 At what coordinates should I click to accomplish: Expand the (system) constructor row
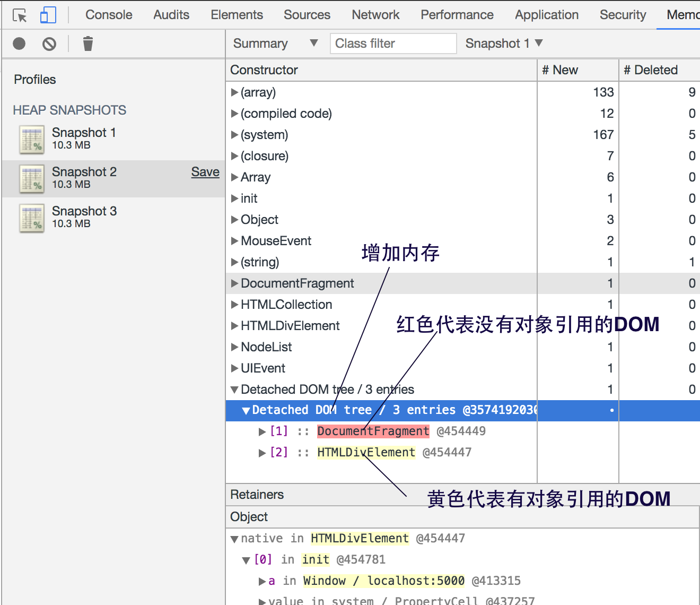[234, 135]
